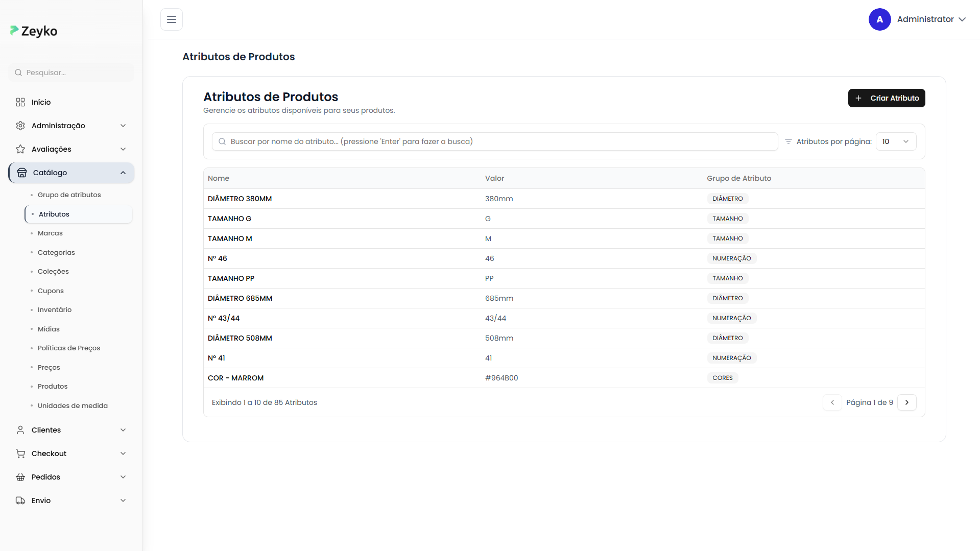The image size is (980, 551).
Task: Expand the Avaliações chevron
Action: click(x=123, y=149)
